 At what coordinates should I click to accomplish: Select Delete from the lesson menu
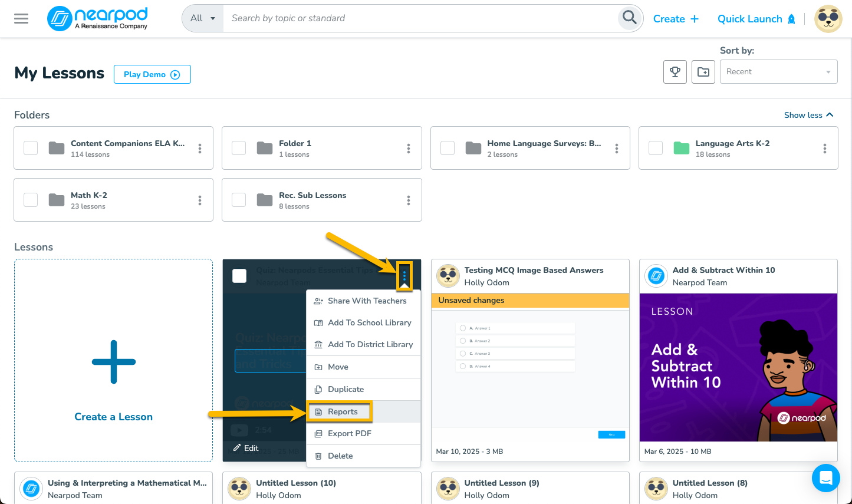[363, 456]
